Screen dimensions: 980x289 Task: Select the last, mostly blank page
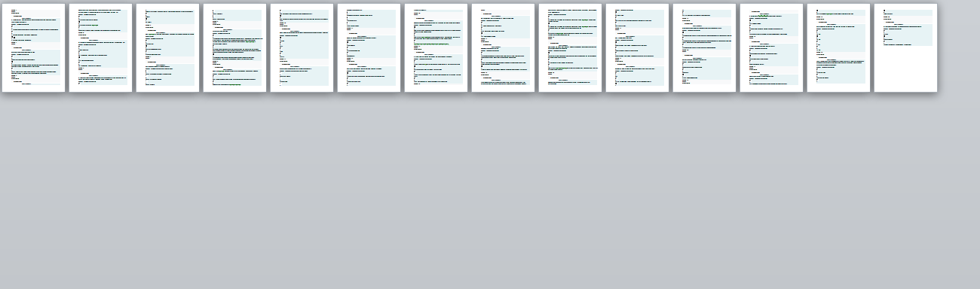[905, 47]
